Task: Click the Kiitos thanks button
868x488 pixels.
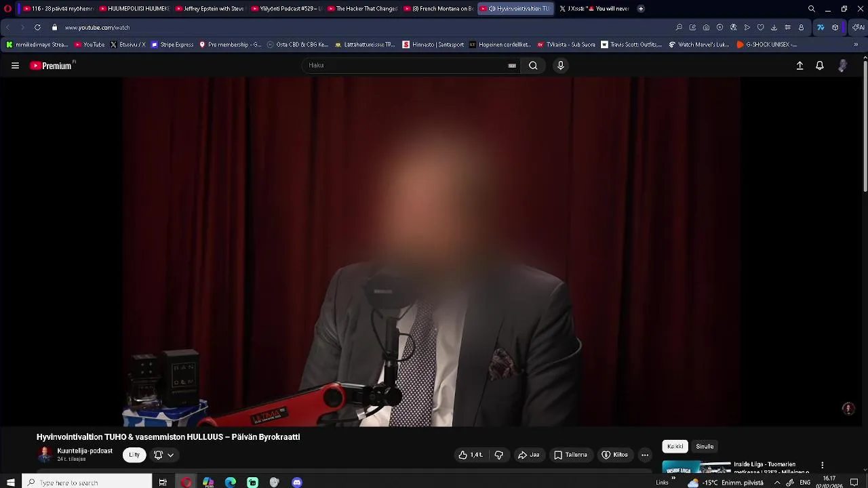Action: (x=614, y=455)
